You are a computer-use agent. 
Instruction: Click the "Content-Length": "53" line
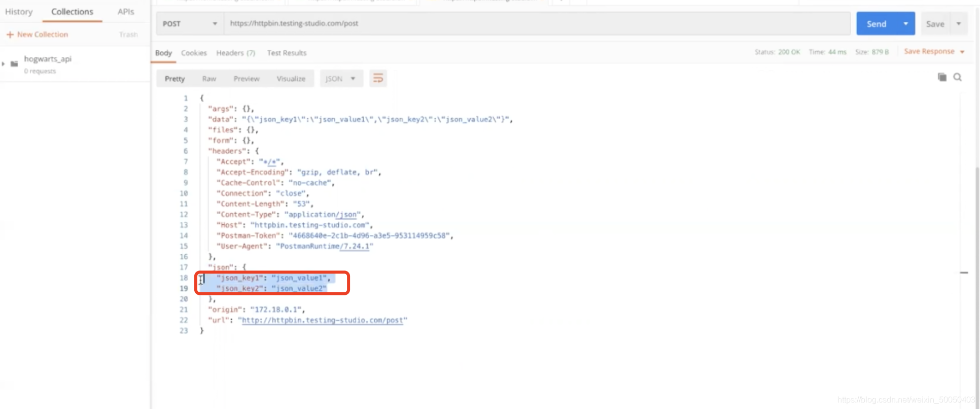(265, 204)
